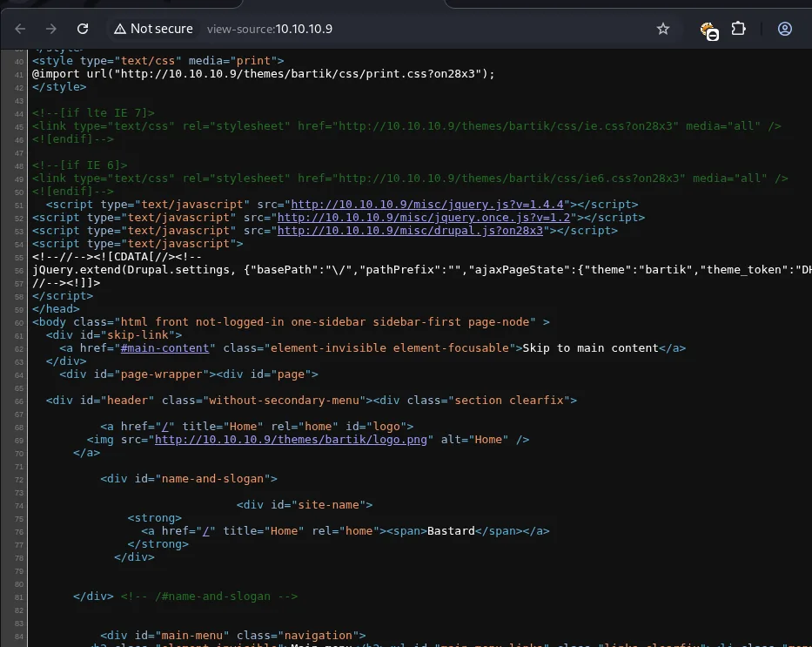
Task: Open the bartik logo.png image link
Action: [x=291, y=440]
